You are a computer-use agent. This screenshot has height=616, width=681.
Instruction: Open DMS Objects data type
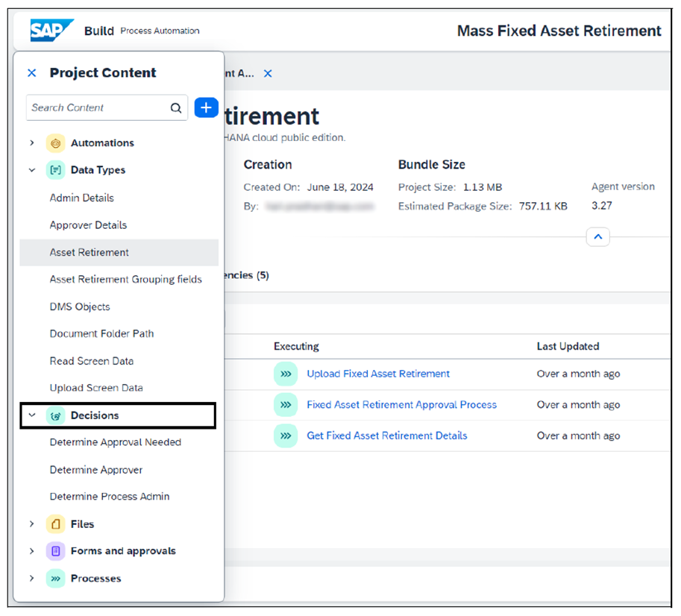[x=80, y=307]
